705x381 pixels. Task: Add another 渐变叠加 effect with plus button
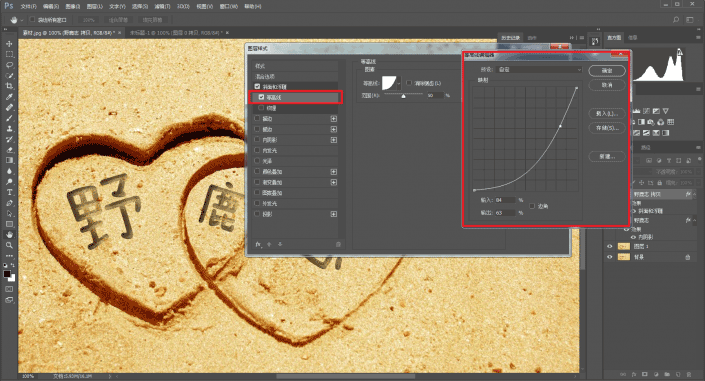click(334, 182)
